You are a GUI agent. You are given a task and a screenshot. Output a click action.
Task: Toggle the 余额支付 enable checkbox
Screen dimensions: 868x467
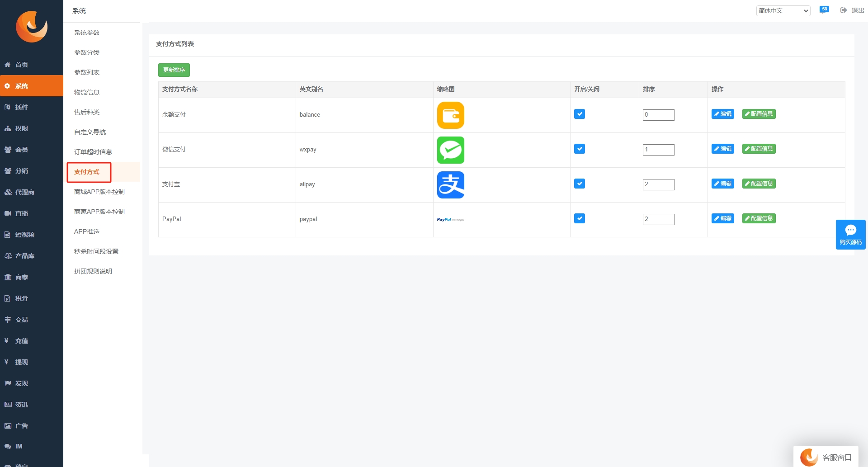coord(580,114)
